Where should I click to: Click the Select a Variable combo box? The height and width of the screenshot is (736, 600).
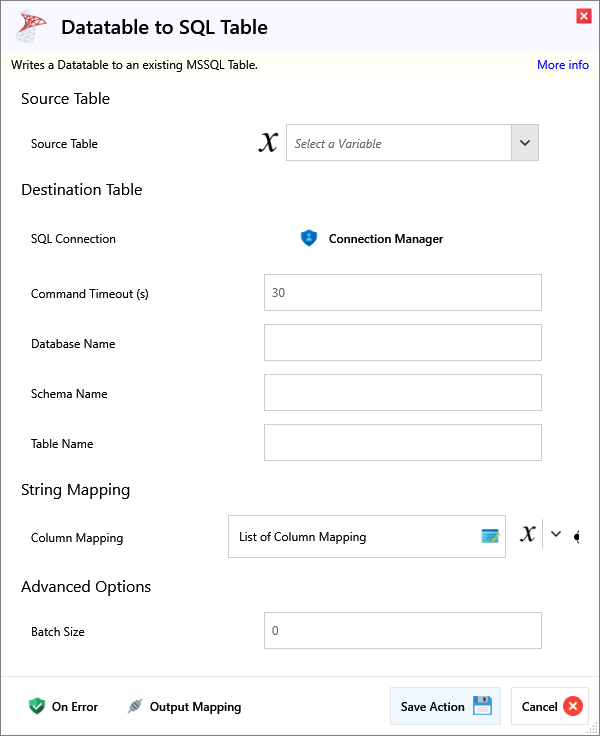pos(399,143)
